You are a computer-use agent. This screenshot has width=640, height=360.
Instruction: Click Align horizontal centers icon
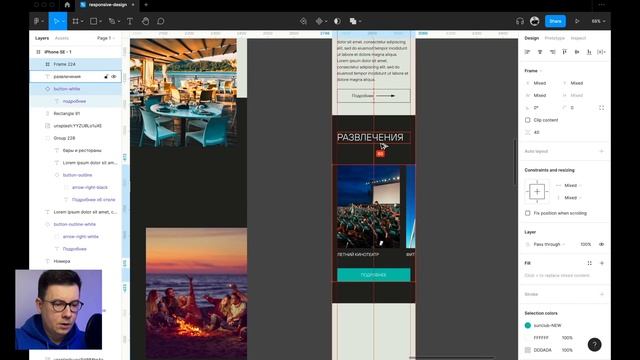point(540,52)
